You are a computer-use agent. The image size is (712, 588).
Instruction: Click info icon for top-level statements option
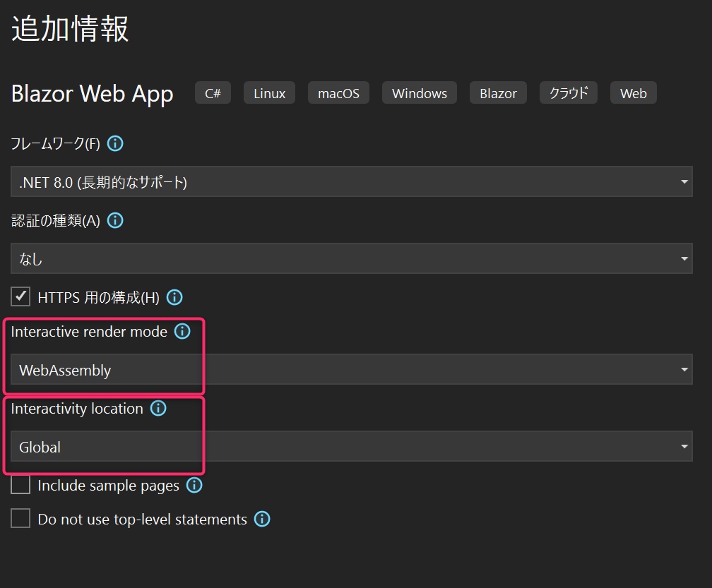pos(262,519)
